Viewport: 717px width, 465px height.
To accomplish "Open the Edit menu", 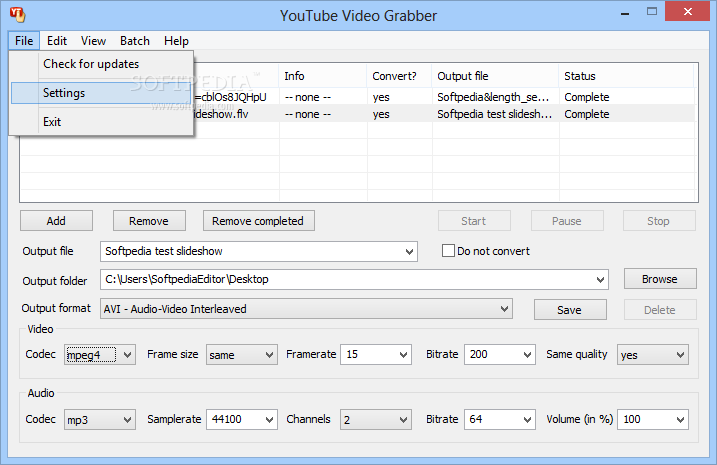I will click(x=57, y=41).
